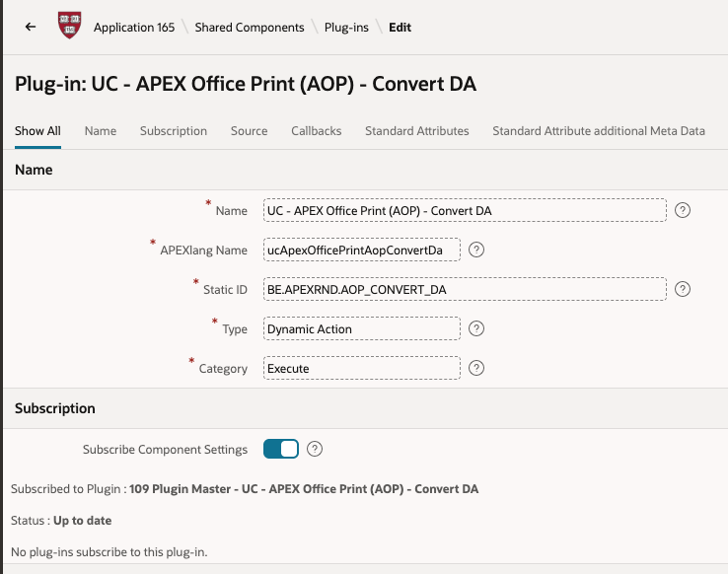This screenshot has height=574, width=728.
Task: Click the page title 'Plug-in: UC - APEX Office Print'
Action: (x=246, y=84)
